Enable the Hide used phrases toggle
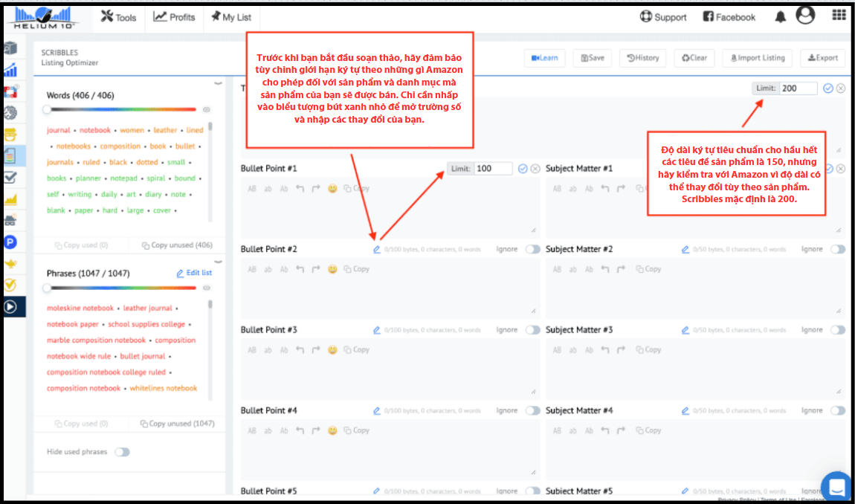This screenshot has width=855, height=504. pyautogui.click(x=122, y=452)
